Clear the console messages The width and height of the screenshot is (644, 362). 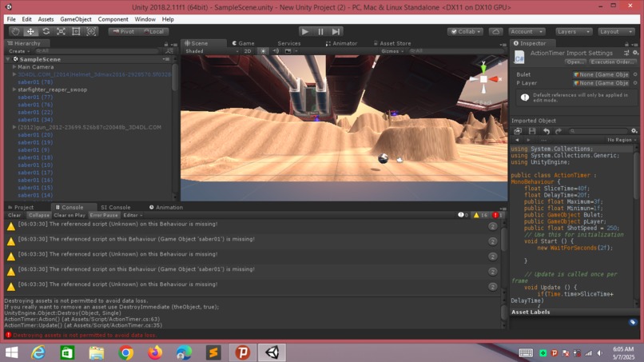(14, 215)
